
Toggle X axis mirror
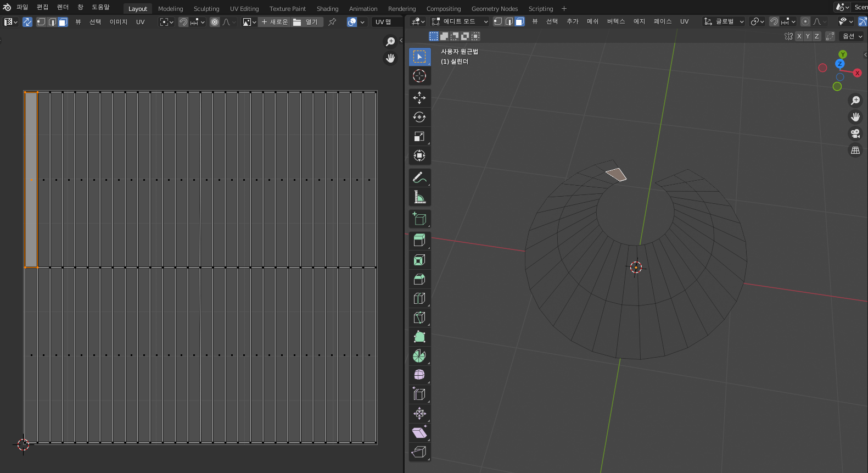coord(799,36)
